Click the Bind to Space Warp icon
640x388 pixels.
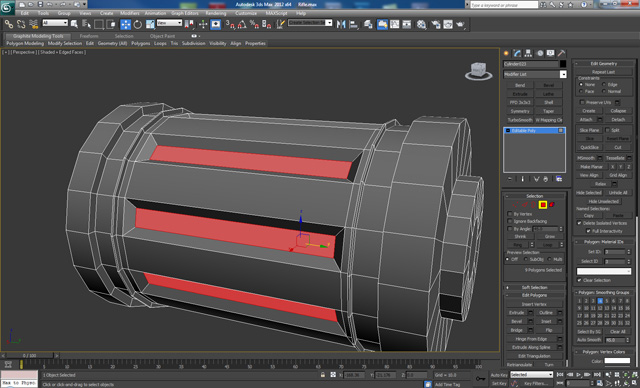click(33, 24)
